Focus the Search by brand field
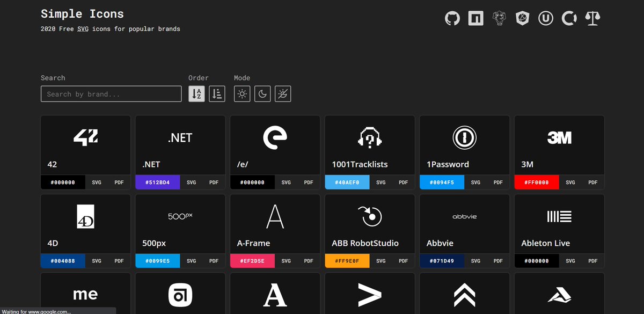 tap(111, 94)
